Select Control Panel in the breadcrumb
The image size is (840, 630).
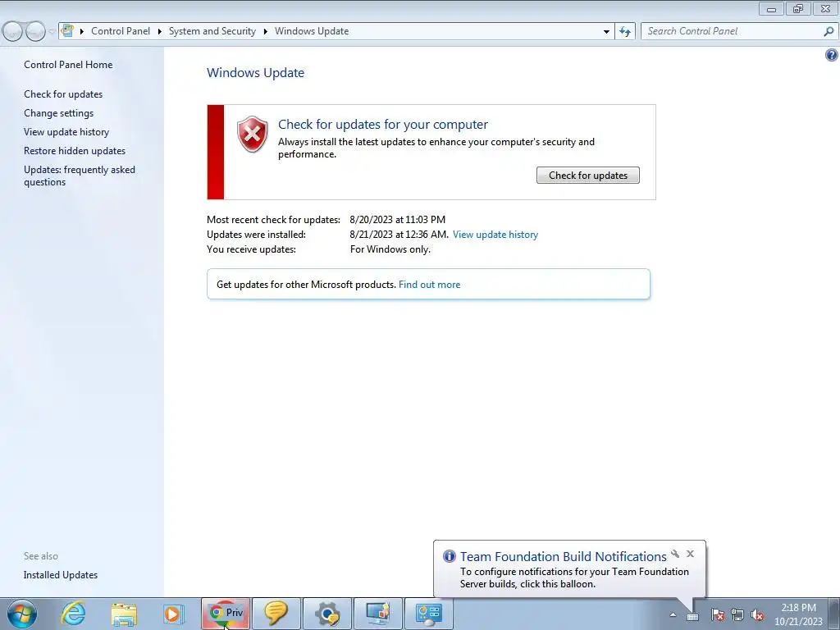click(121, 31)
